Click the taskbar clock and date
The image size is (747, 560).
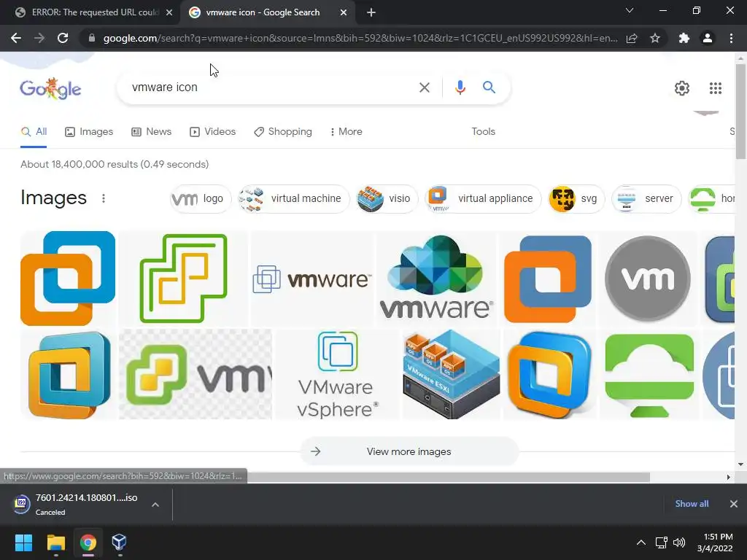point(715,542)
